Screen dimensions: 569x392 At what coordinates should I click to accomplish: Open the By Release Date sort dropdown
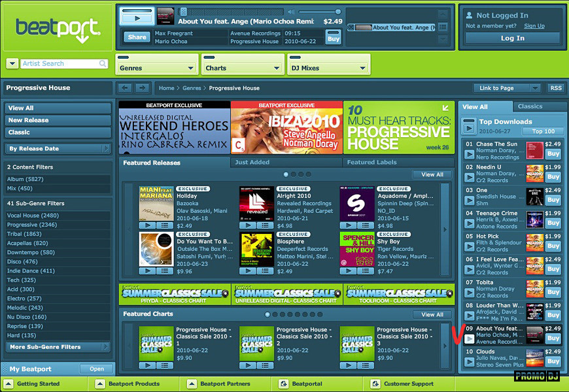[58, 149]
